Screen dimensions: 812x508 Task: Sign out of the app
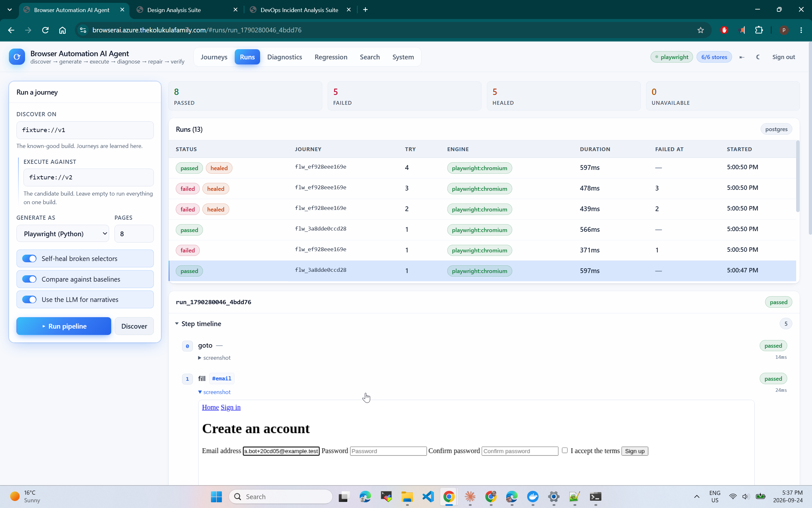783,57
